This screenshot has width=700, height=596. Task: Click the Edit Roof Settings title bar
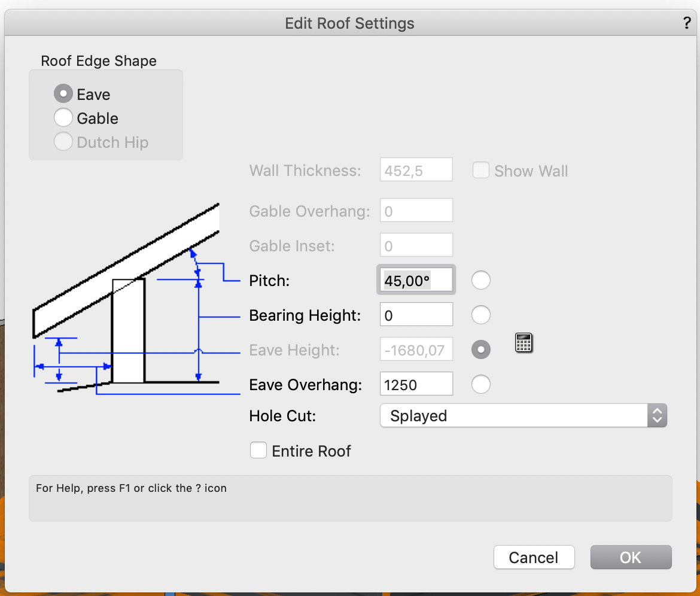click(x=349, y=23)
